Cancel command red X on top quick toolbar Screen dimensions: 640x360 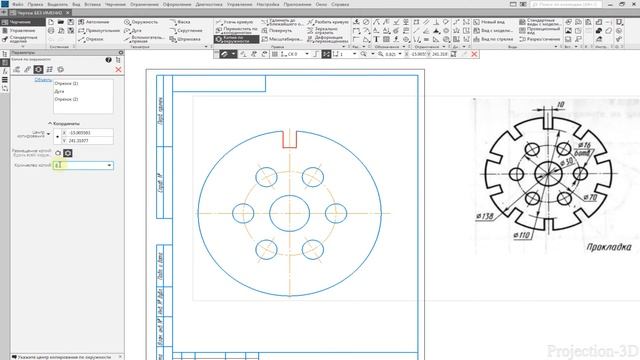pyautogui.click(x=474, y=54)
